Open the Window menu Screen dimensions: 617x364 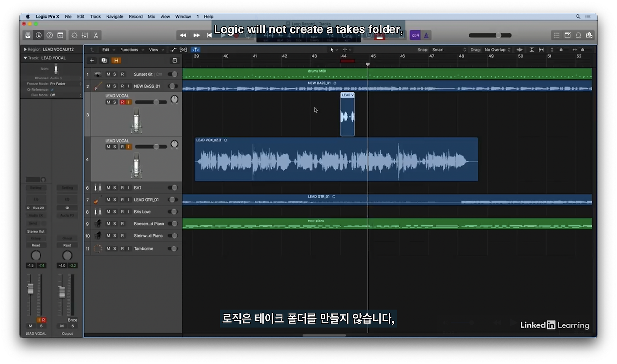[x=183, y=16]
